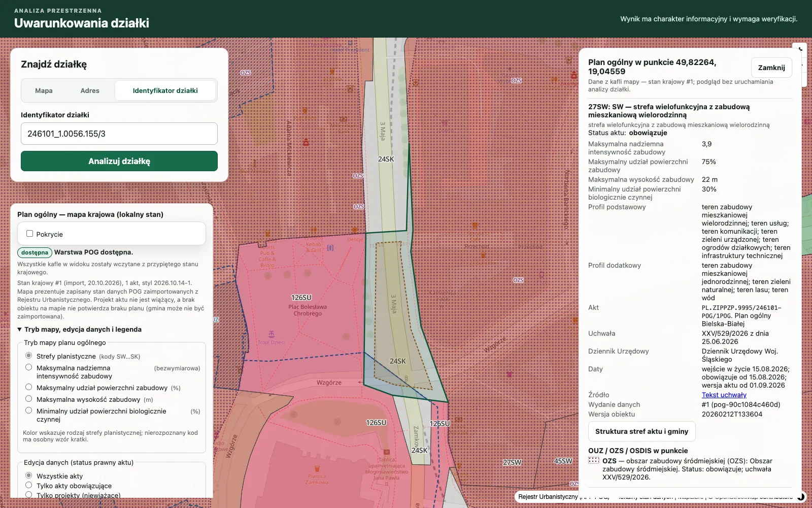This screenshot has width=812, height=508.
Task: Switch map mode to Maksymalna wysokość zabudowy
Action: [29, 399]
